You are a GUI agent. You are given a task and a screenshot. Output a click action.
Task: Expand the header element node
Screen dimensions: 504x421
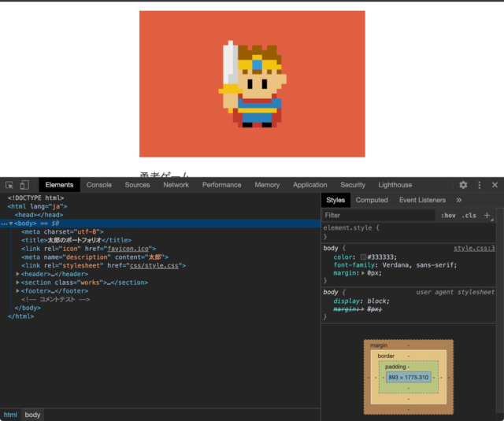coord(17,274)
